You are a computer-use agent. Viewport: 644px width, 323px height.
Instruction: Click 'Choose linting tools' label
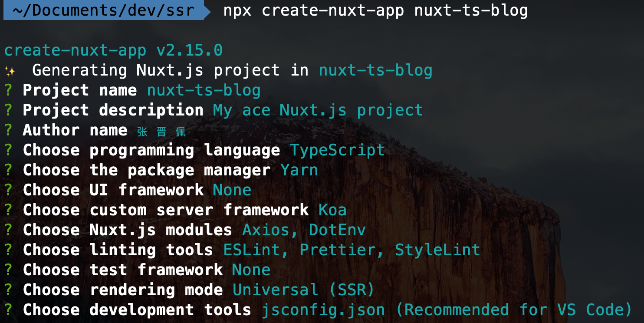click(x=118, y=250)
